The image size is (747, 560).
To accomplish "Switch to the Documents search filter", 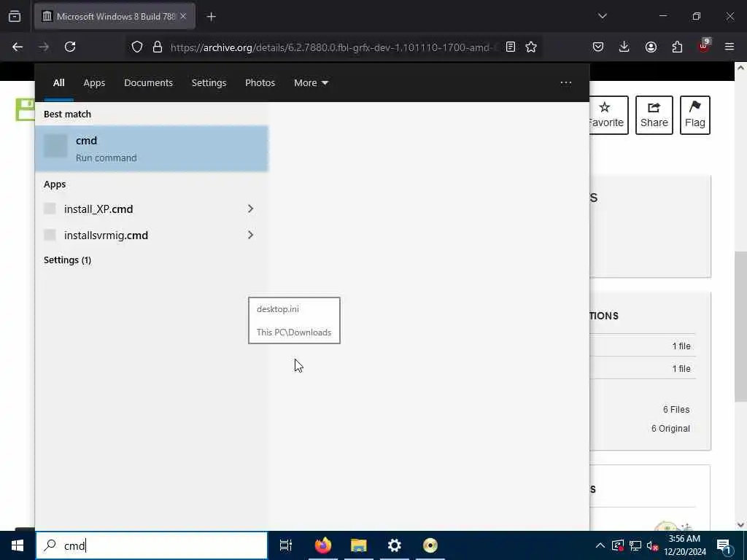I will point(148,83).
